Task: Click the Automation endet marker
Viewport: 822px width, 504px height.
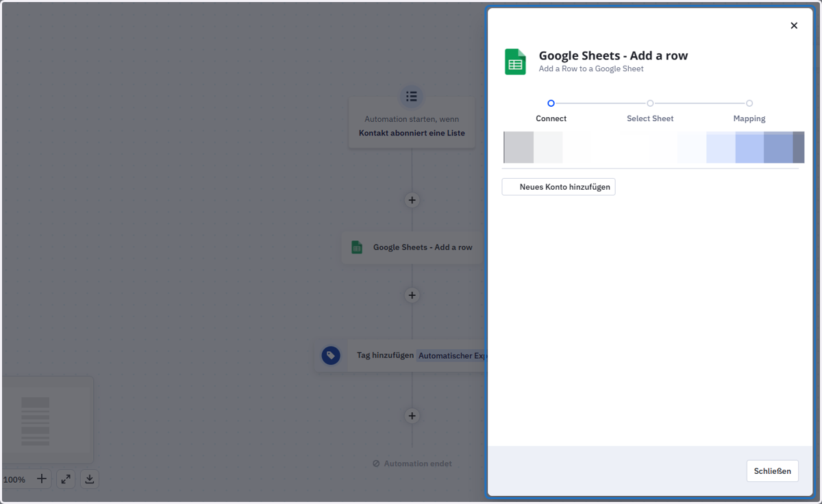Action: [x=412, y=464]
